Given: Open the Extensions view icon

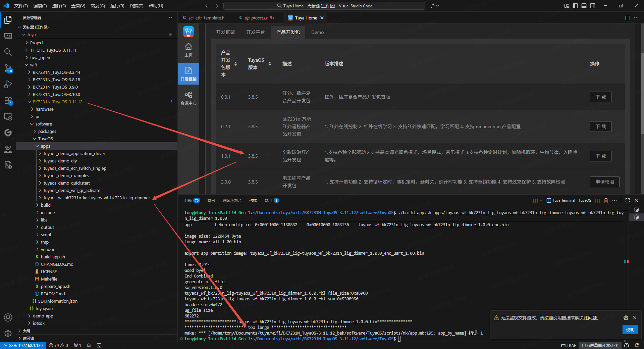Looking at the screenshot, I should point(8,101).
